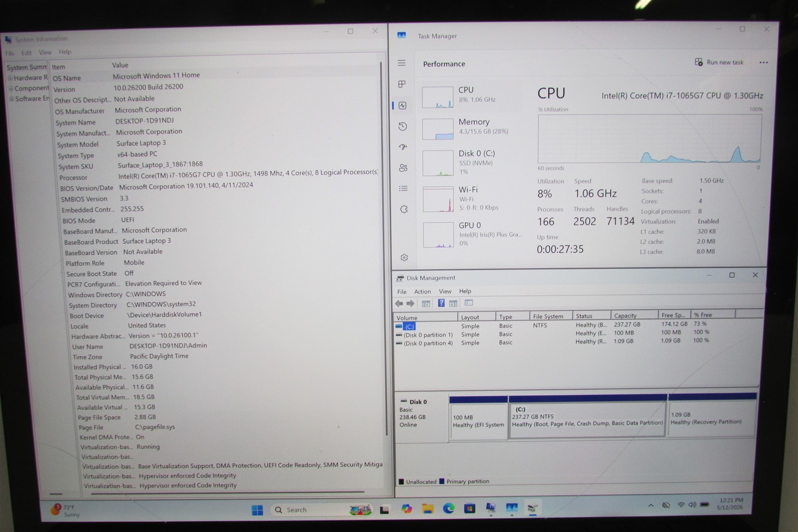Click Disk Management Help toolbar icon

441,303
